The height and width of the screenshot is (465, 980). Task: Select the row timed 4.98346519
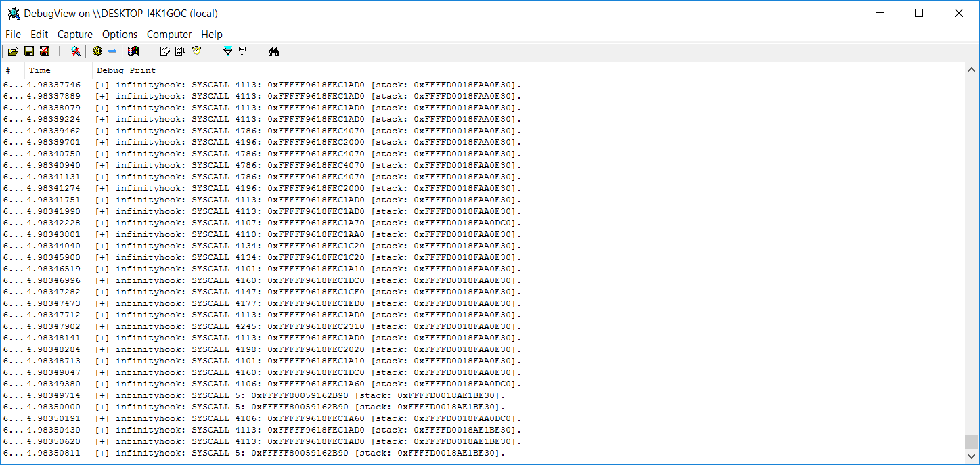[483, 269]
